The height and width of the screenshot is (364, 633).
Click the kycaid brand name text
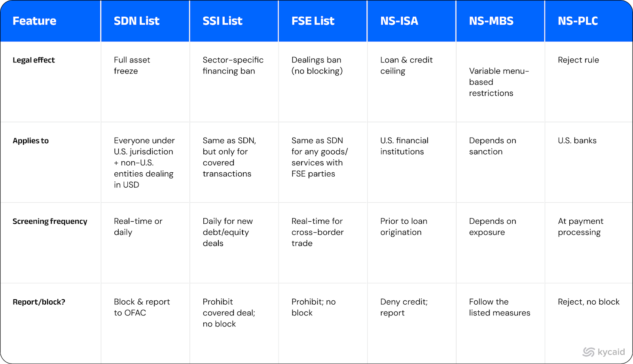pos(611,352)
